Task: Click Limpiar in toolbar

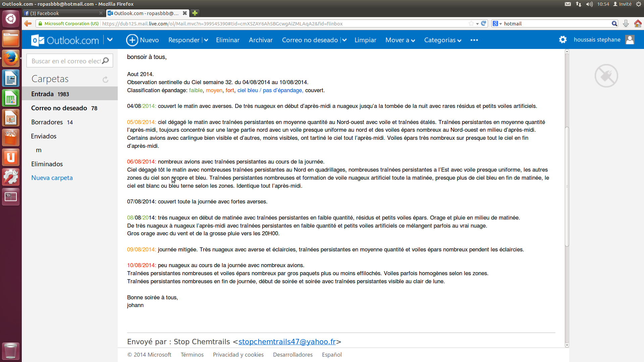Action: coord(365,40)
